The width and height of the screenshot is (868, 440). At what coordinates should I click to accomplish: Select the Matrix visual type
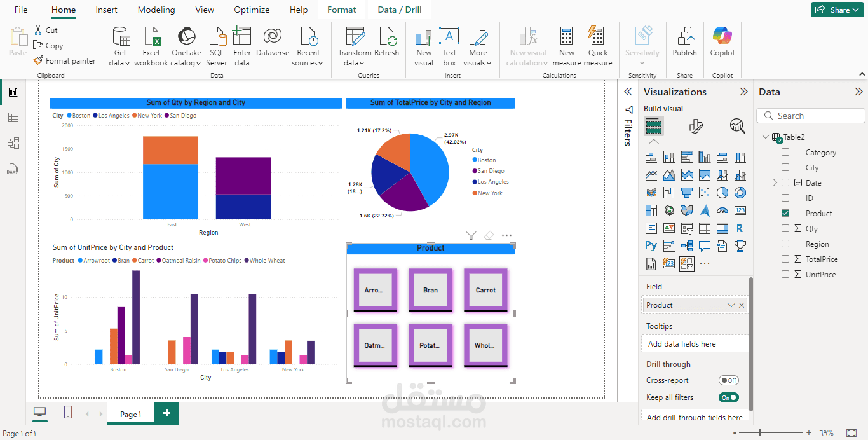(x=722, y=228)
